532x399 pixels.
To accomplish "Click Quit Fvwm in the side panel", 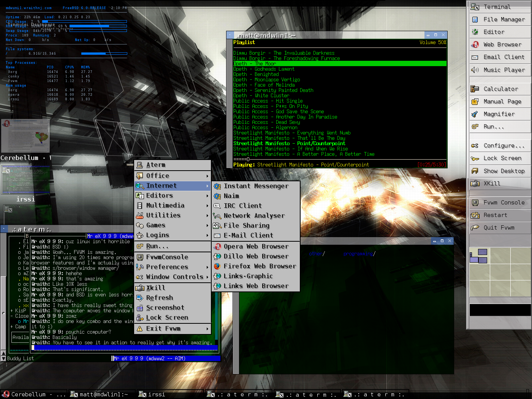I will click(499, 228).
